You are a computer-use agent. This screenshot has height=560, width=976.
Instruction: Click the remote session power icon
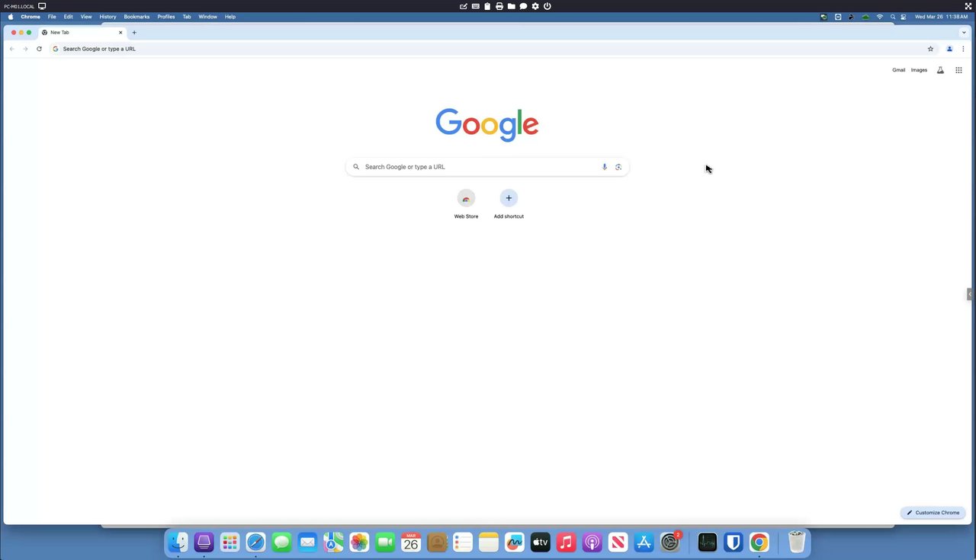pos(547,6)
